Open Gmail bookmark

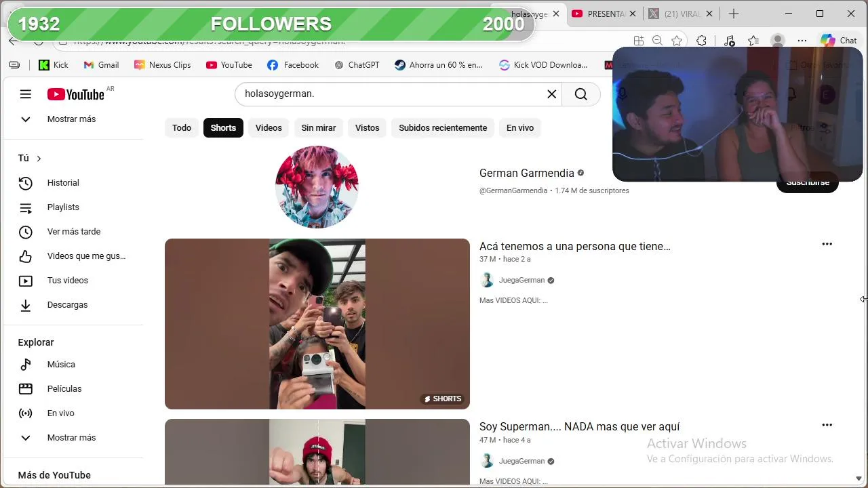pos(101,65)
